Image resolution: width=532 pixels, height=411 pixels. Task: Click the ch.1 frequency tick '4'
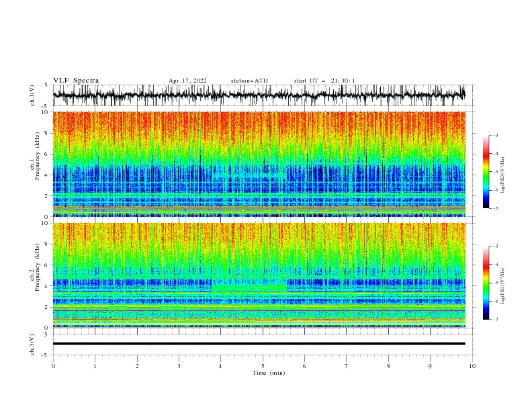(46, 175)
